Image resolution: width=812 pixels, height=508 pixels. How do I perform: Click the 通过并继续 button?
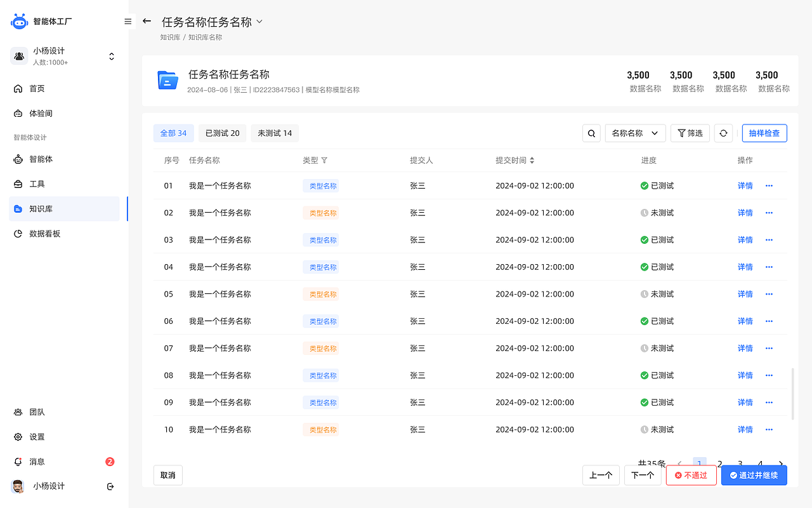click(754, 475)
